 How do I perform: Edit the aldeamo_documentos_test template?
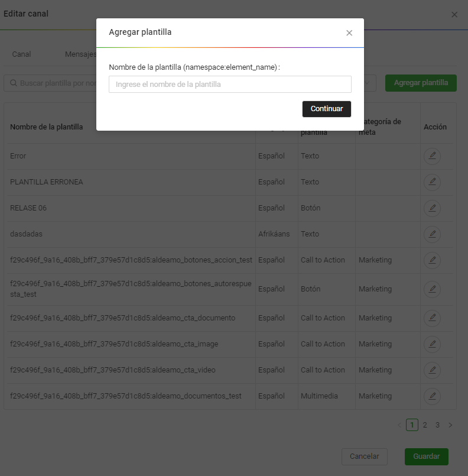(432, 396)
